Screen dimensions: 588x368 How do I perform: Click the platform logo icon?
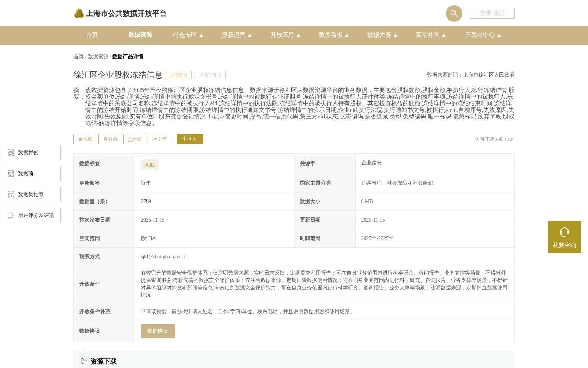(79, 13)
